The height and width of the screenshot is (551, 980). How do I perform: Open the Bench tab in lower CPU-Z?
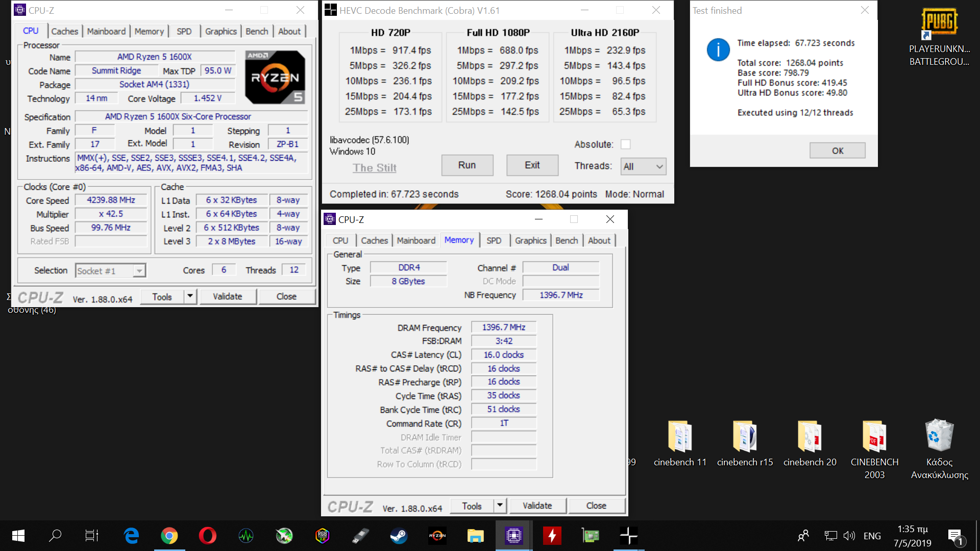coord(567,240)
